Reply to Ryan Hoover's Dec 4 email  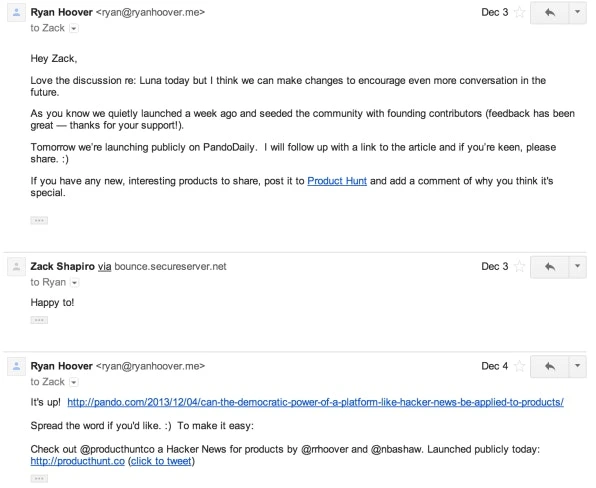[x=549, y=366]
